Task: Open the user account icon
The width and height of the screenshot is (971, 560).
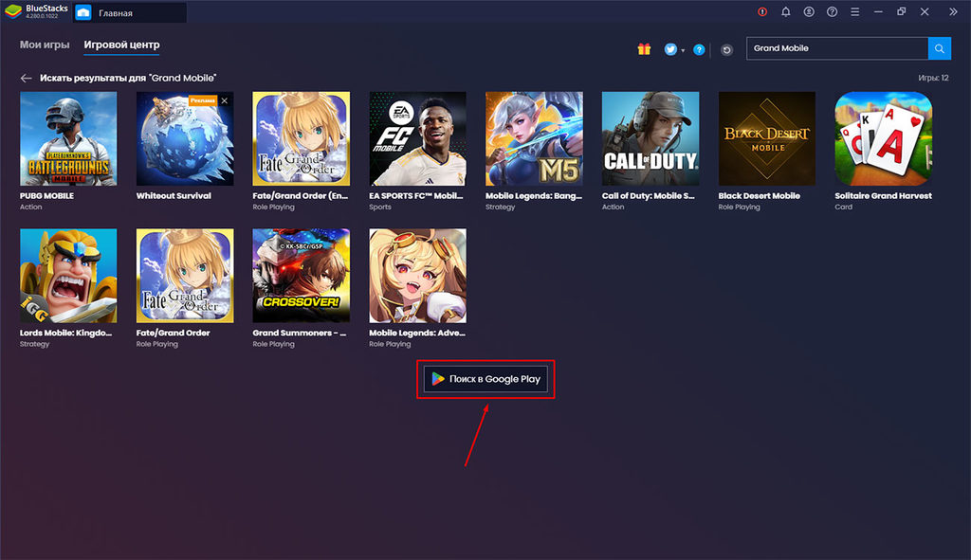Action: point(809,11)
